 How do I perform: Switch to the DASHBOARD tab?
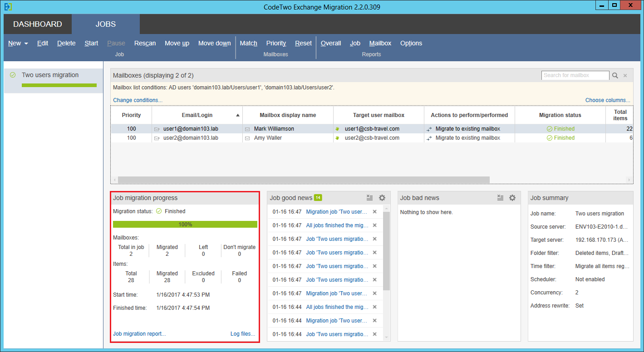tap(37, 24)
